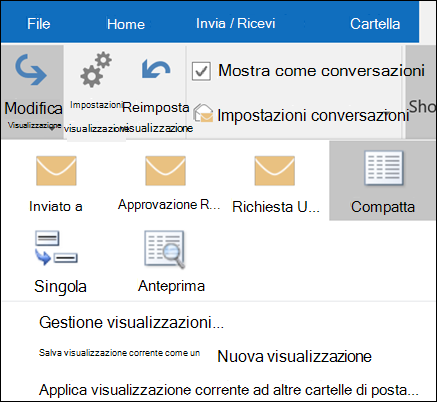This screenshot has height=402, width=437.
Task: Switch to the Home tab
Action: point(126,24)
